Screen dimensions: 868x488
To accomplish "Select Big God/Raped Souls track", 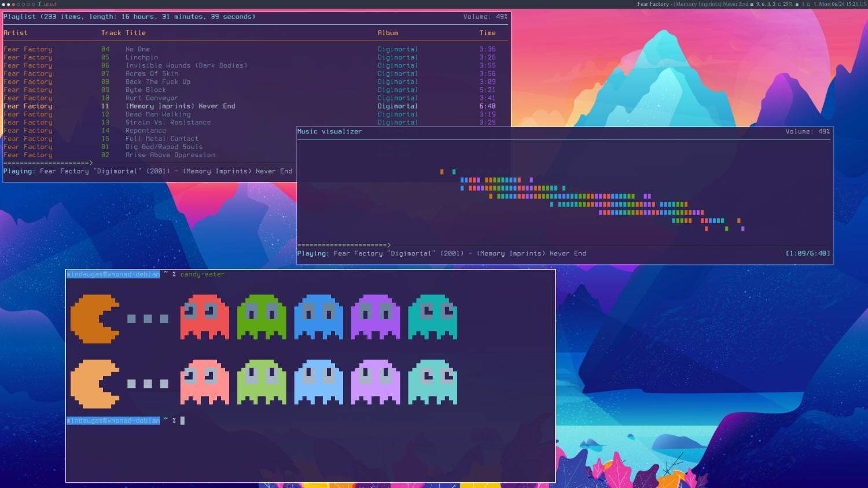I will coord(150,146).
